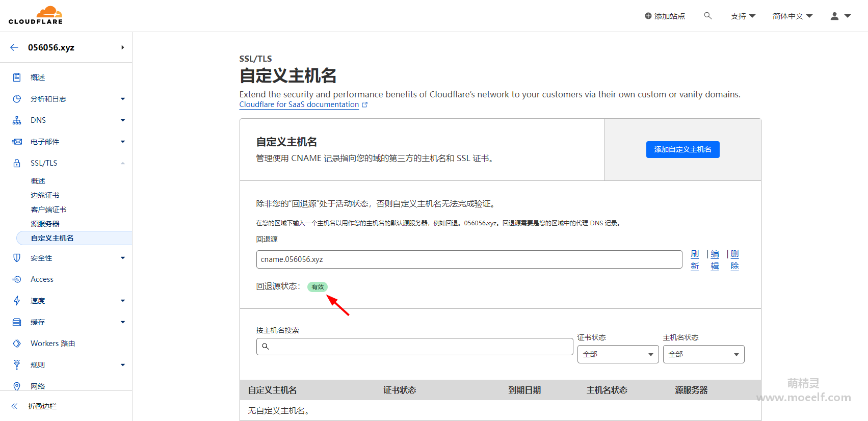The image size is (868, 421).
Task: Click the 按主机名搜索 search field
Action: point(414,347)
